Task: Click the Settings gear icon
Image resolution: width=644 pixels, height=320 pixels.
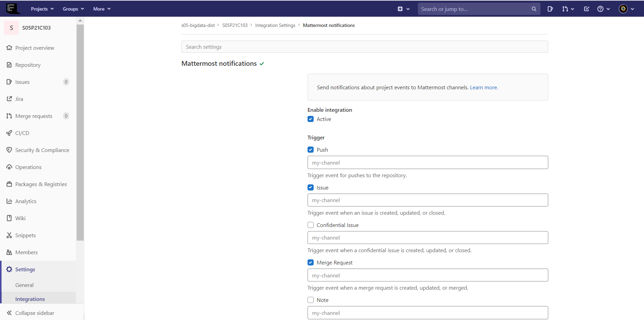Action: tap(9, 269)
